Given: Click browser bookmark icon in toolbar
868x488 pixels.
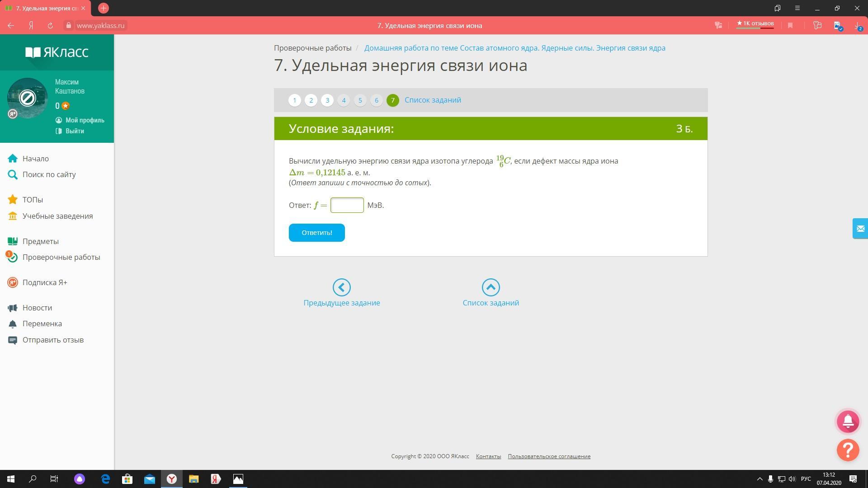Looking at the screenshot, I should [790, 26].
